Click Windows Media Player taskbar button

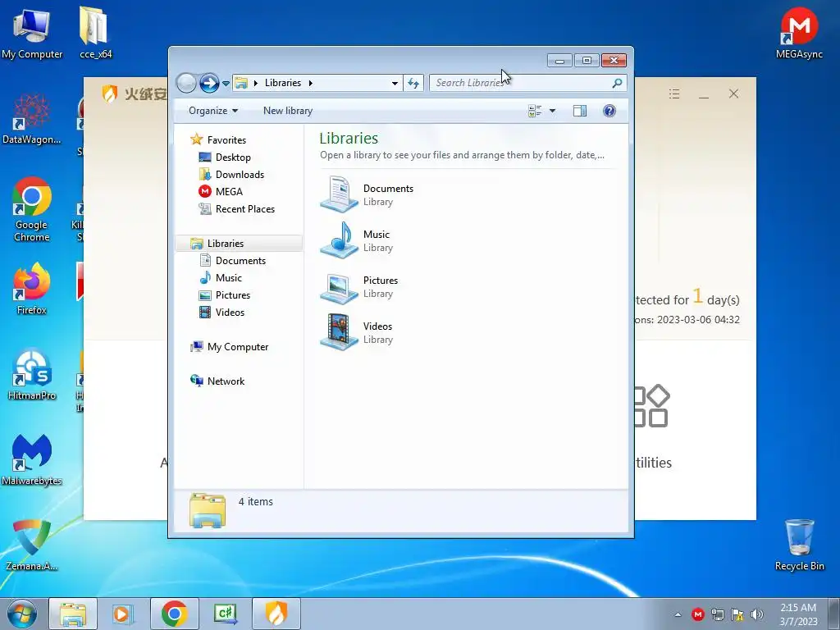click(x=124, y=614)
